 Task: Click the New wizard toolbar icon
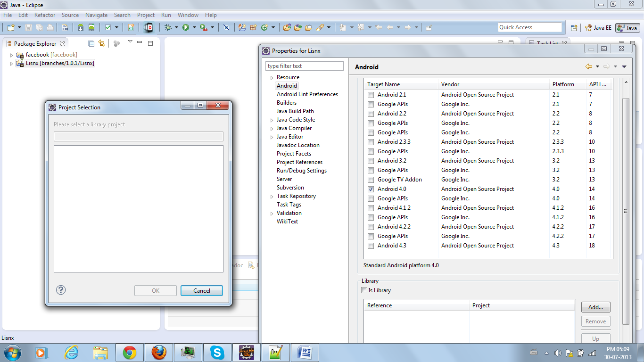[10, 28]
